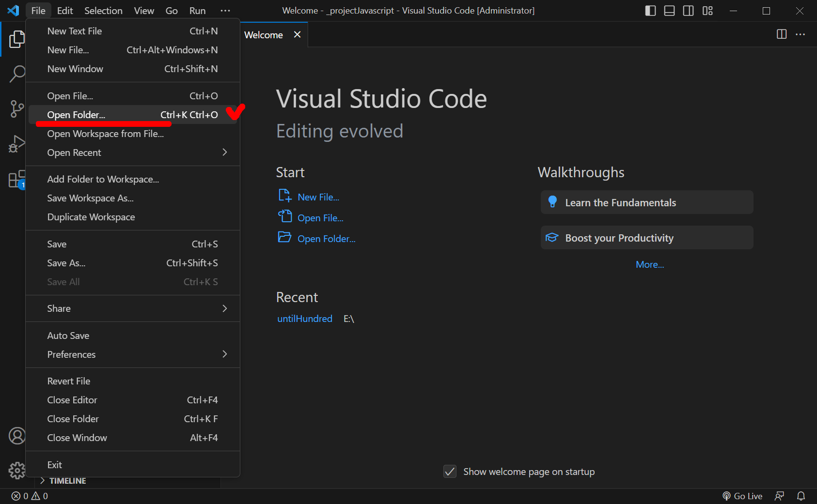Open the untilHundred recent project link
817x504 pixels.
pyautogui.click(x=305, y=319)
